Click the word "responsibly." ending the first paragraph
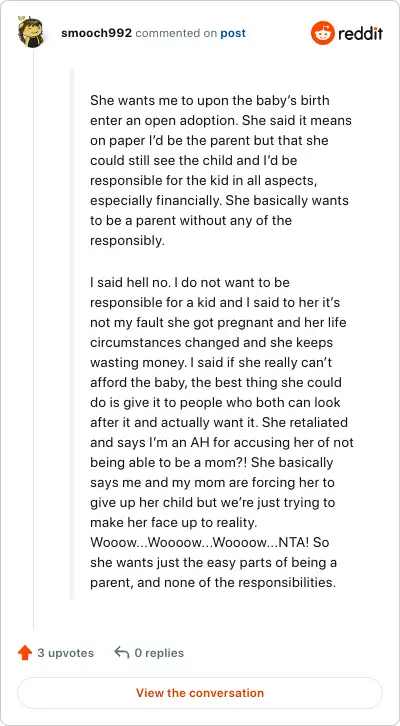Image resolution: width=400 pixels, height=726 pixels. [127, 241]
